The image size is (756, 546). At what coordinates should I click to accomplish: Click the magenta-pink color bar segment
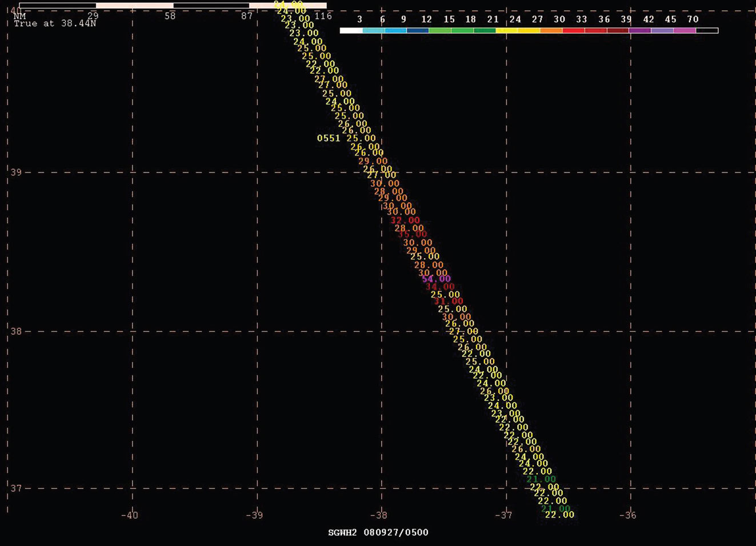pos(685,30)
